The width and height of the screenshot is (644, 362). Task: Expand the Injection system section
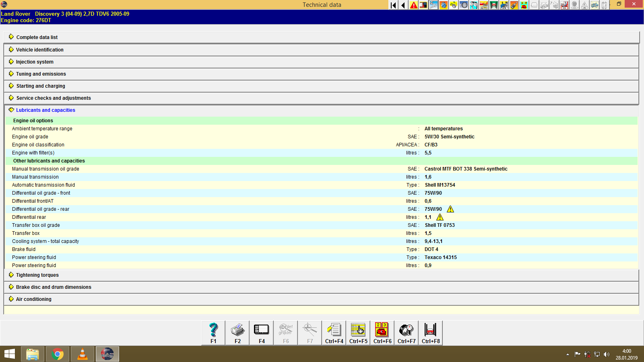35,62
